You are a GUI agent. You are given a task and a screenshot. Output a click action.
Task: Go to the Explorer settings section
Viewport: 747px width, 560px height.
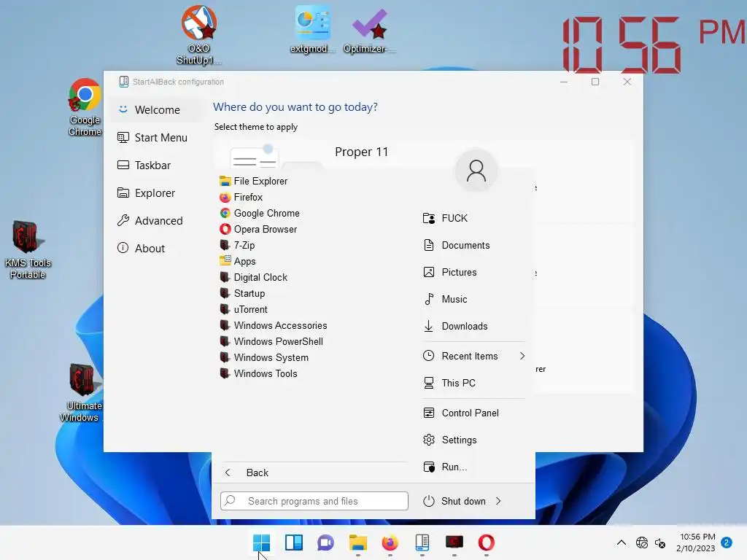[x=158, y=192]
